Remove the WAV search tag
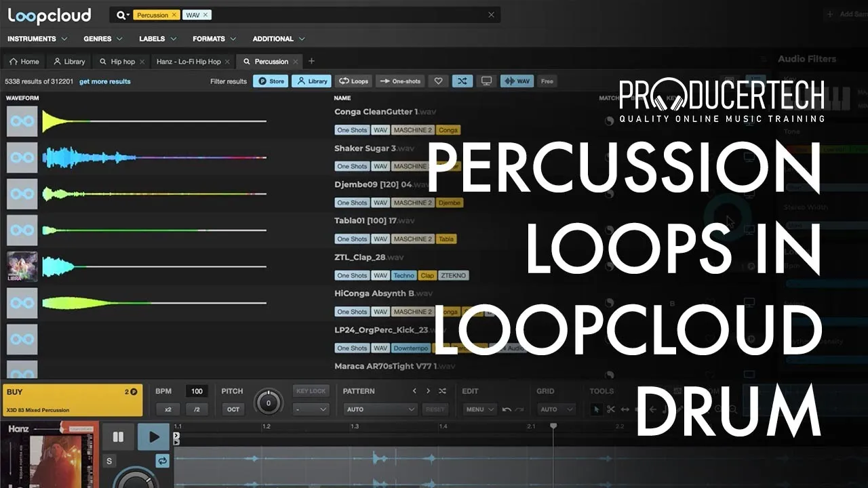Image resolution: width=868 pixels, height=488 pixels. [x=205, y=15]
